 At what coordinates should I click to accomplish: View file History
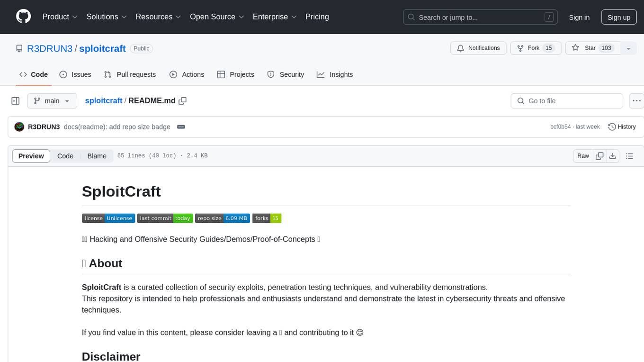[622, 127]
